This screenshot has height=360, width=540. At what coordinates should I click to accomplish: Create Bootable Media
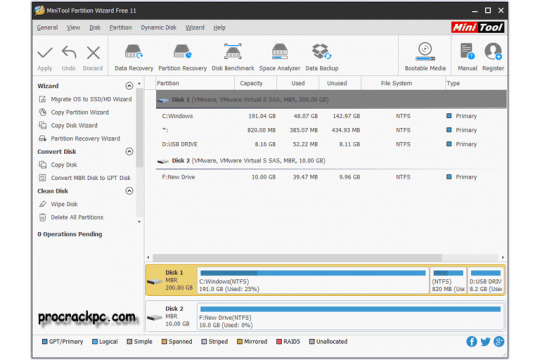click(425, 57)
